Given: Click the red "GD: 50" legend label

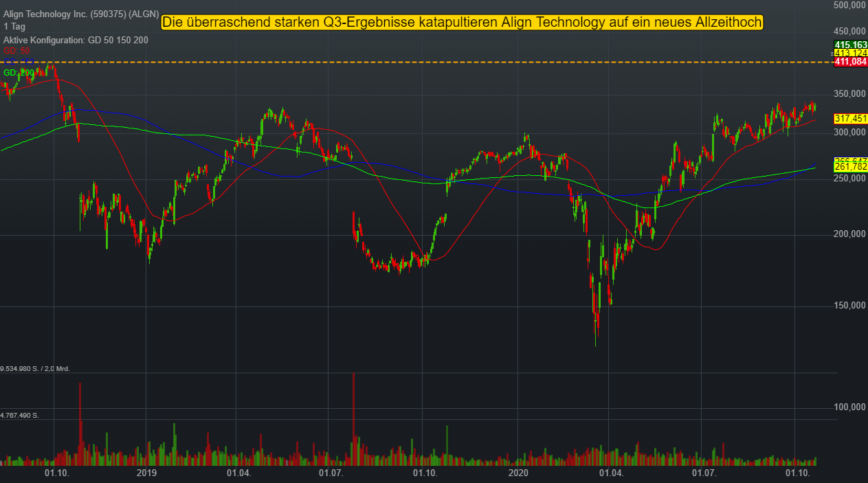Looking at the screenshot, I should pos(16,51).
